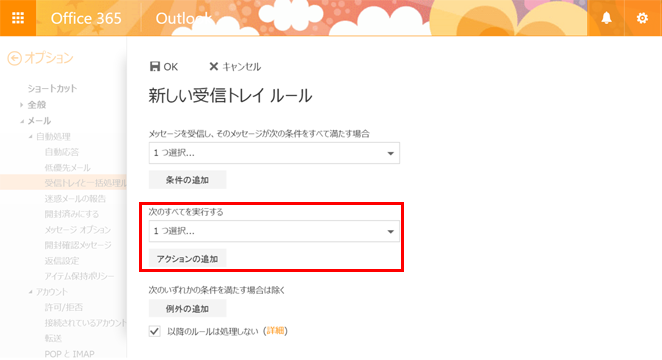Viewport: 662px width, 360px height.
Task: Open settings gear icon
Action: point(642,18)
